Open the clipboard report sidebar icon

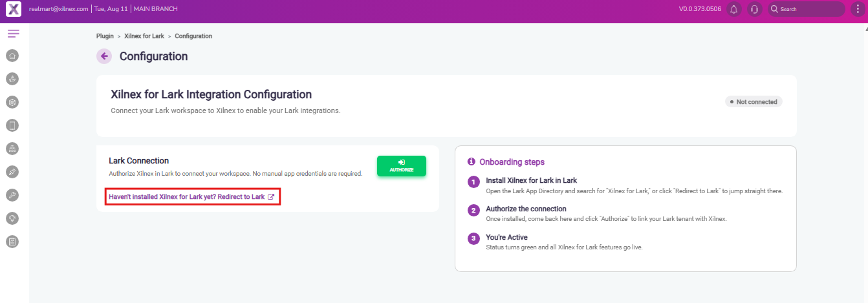(12, 242)
